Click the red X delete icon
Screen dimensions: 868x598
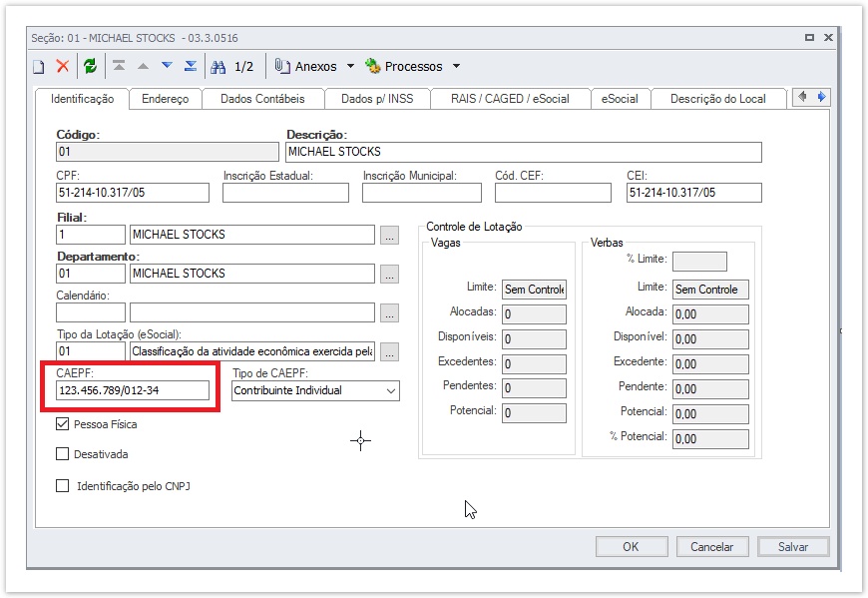[63, 66]
